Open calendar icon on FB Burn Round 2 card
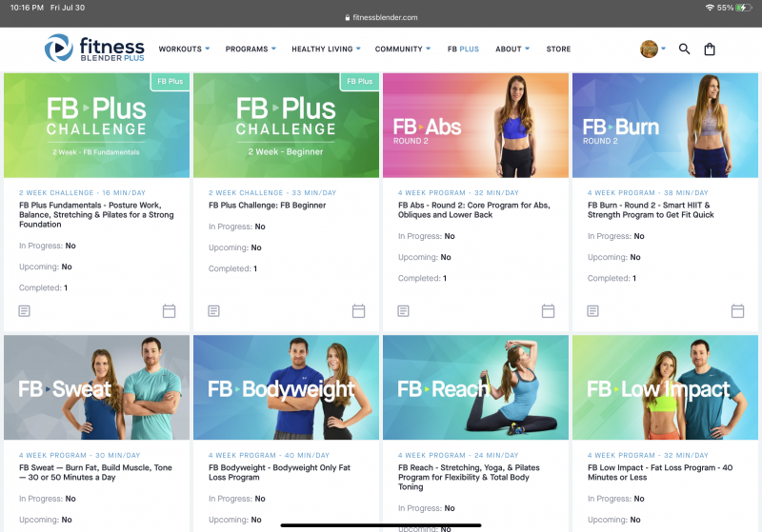Image resolution: width=762 pixels, height=532 pixels. tap(737, 310)
